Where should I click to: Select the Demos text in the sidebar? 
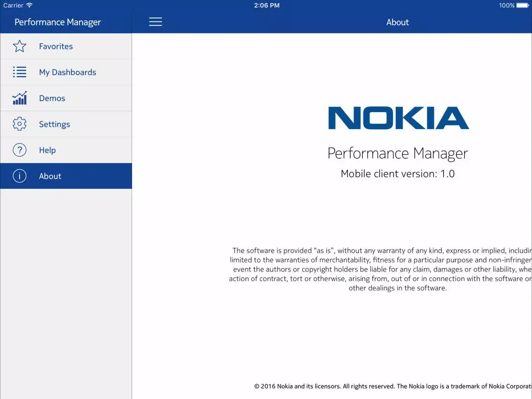[x=52, y=98]
